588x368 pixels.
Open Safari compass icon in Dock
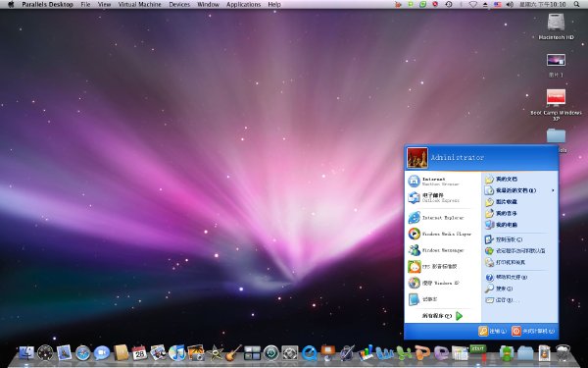(83, 353)
